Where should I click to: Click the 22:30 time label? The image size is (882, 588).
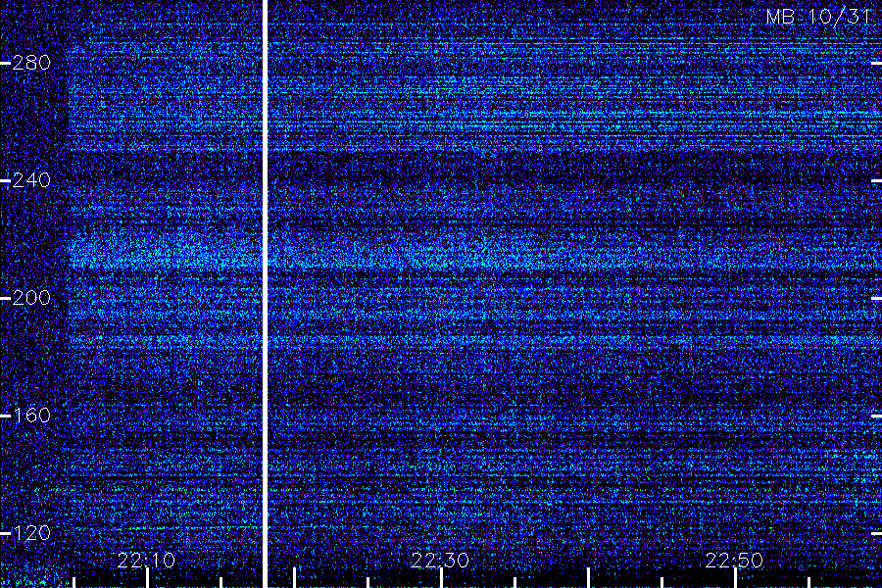[440, 561]
